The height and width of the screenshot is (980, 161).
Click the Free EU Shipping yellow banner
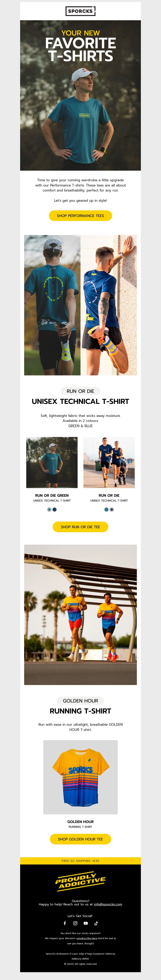coord(80,861)
